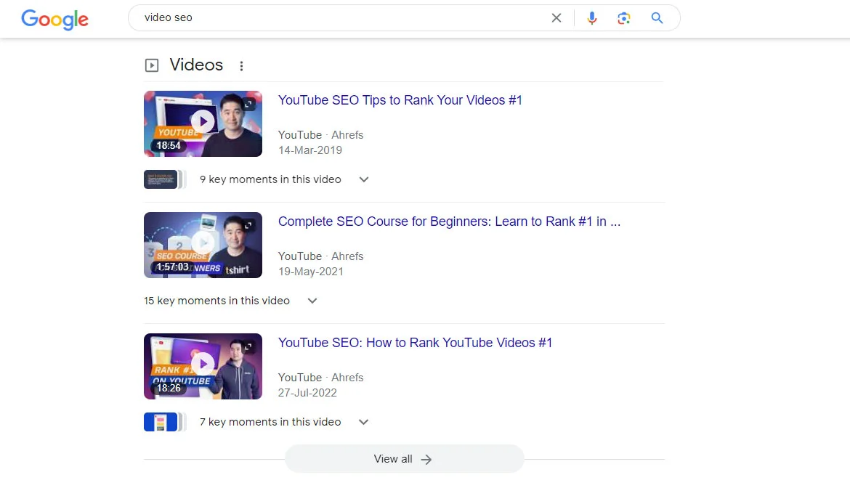Screen dimensions: 850x504
Task: Click the Google logo
Action: pos(54,19)
